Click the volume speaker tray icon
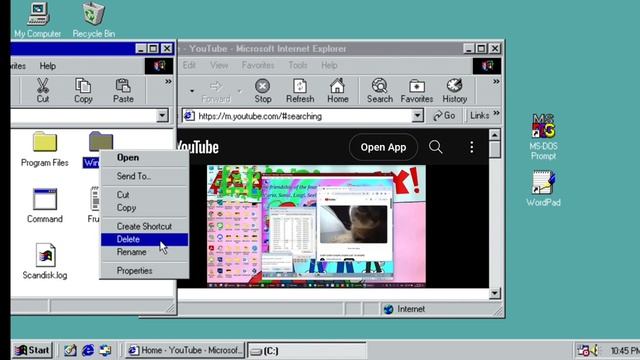 pyautogui.click(x=595, y=350)
